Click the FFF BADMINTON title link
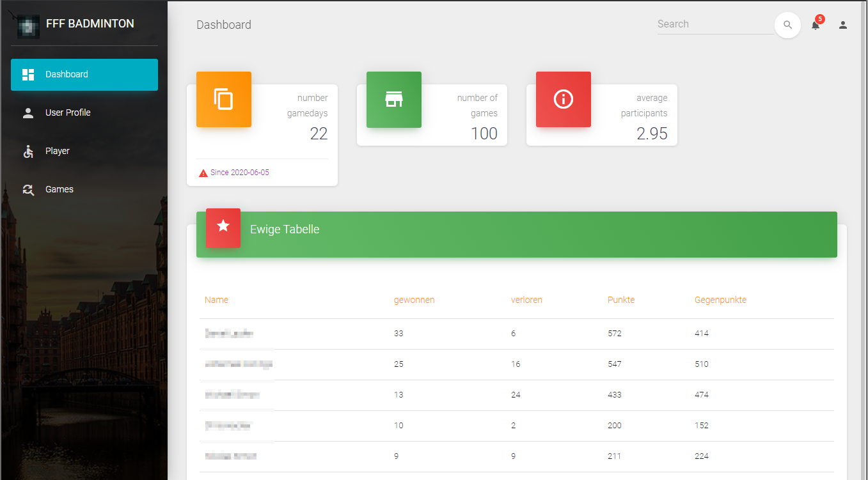Image resolution: width=868 pixels, height=480 pixels. [90, 24]
